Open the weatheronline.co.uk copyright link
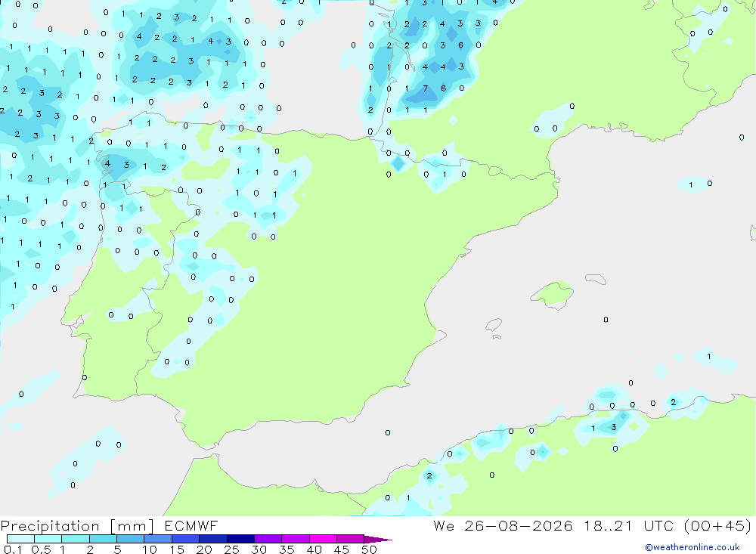The height and width of the screenshot is (554, 756). pos(692,547)
